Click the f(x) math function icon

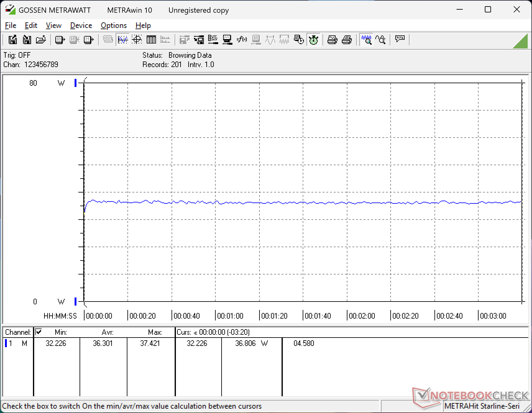tap(241, 40)
